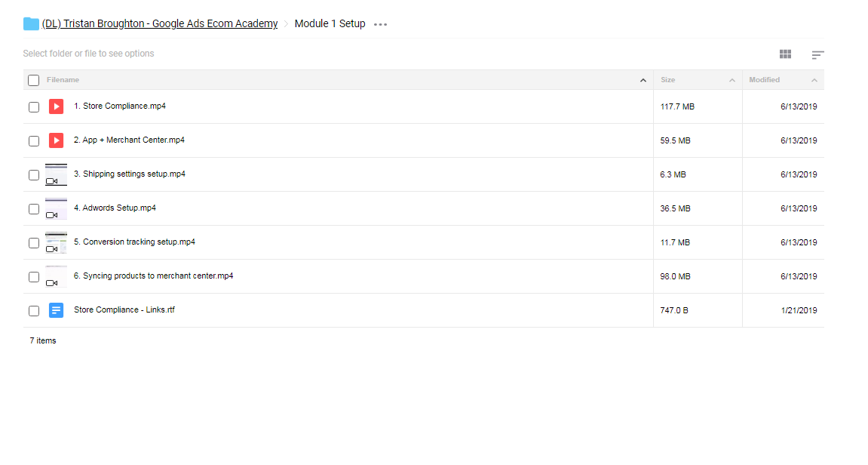Click Module 1 Setup breadcrumb item
Image resolution: width=868 pixels, height=465 pixels.
pyautogui.click(x=330, y=24)
